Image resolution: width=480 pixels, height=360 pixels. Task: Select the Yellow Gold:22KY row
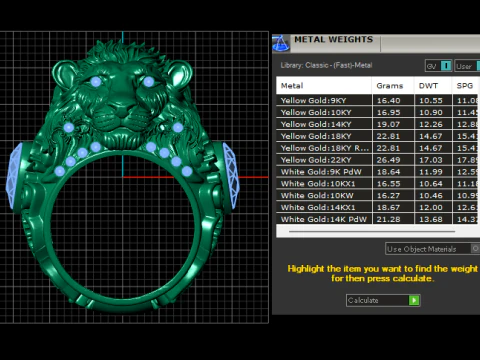point(378,160)
